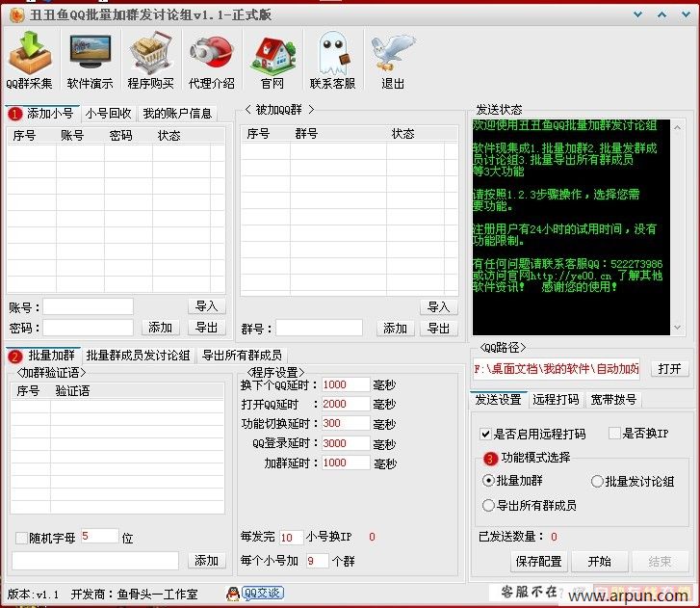The image size is (700, 608).
Task: Switch to the 添加小号 tab
Action: (x=43, y=114)
